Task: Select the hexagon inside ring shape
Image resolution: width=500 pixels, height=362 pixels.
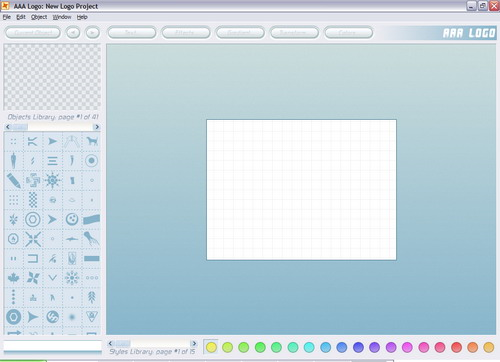Action: pos(14,317)
